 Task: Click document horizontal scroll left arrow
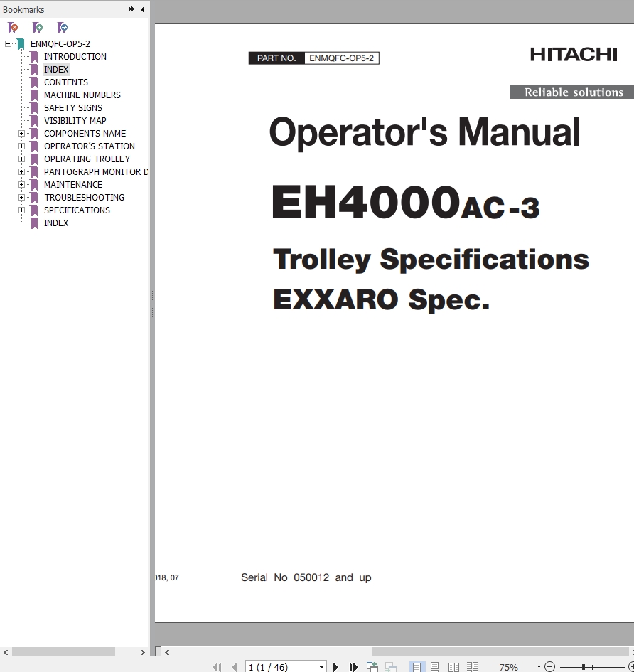point(167,652)
